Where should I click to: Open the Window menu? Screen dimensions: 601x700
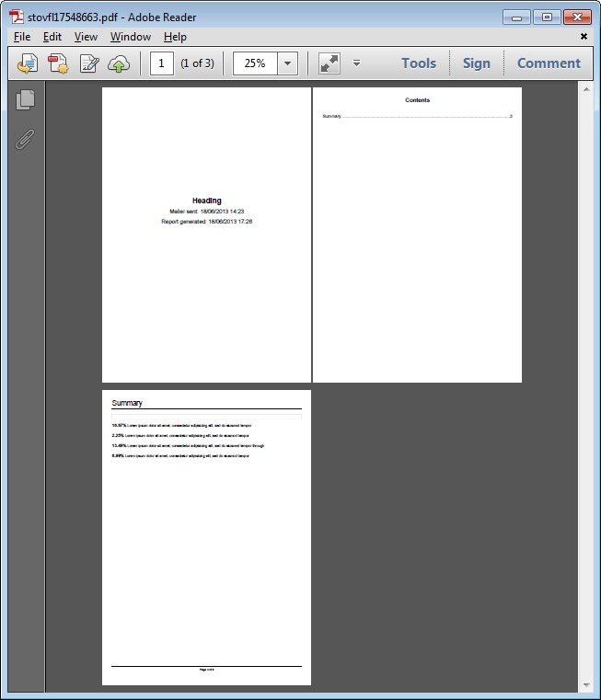tap(131, 37)
